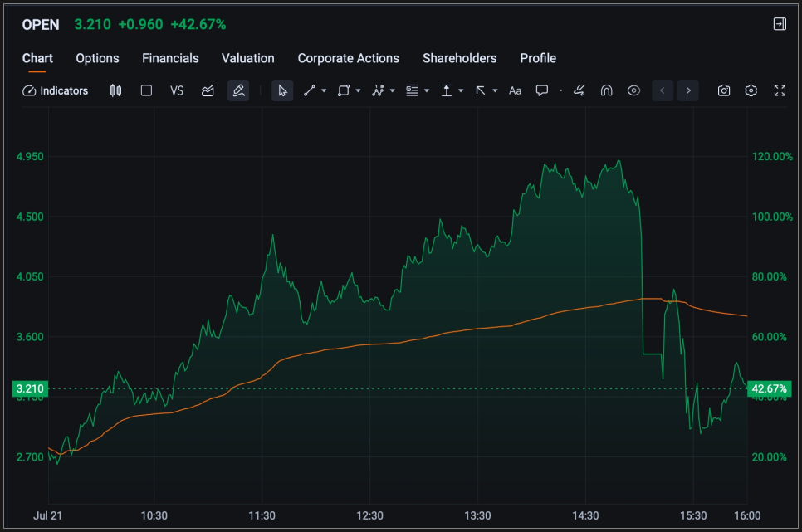Click the +0.960 price change value
Screen dimensions: 802x532
pos(140,25)
